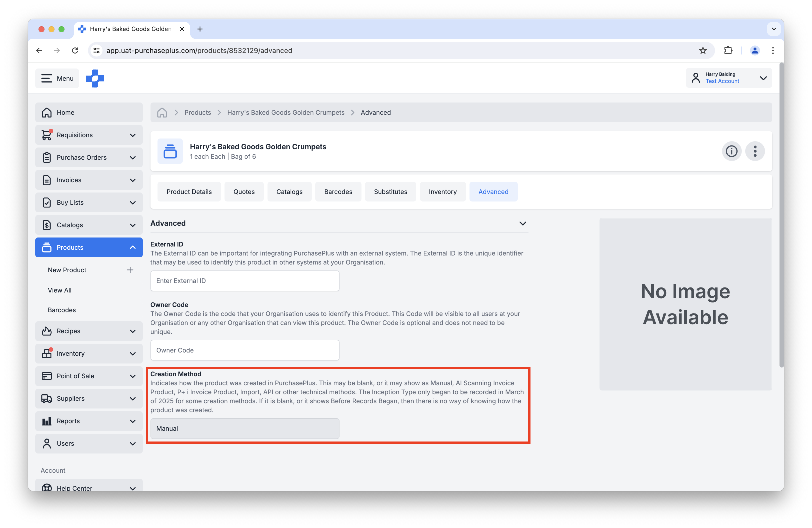Switch to the Quotes tab
812x528 pixels.
244,192
